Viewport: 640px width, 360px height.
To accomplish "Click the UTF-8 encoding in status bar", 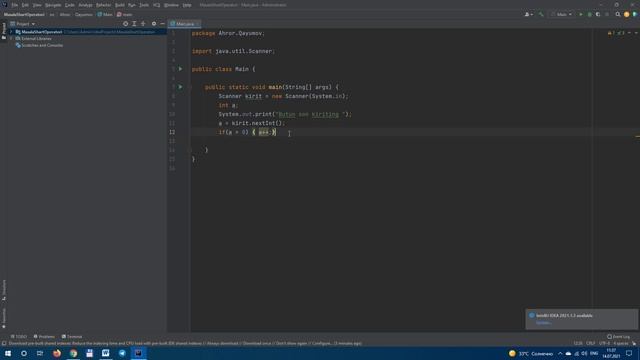I will tap(604, 343).
